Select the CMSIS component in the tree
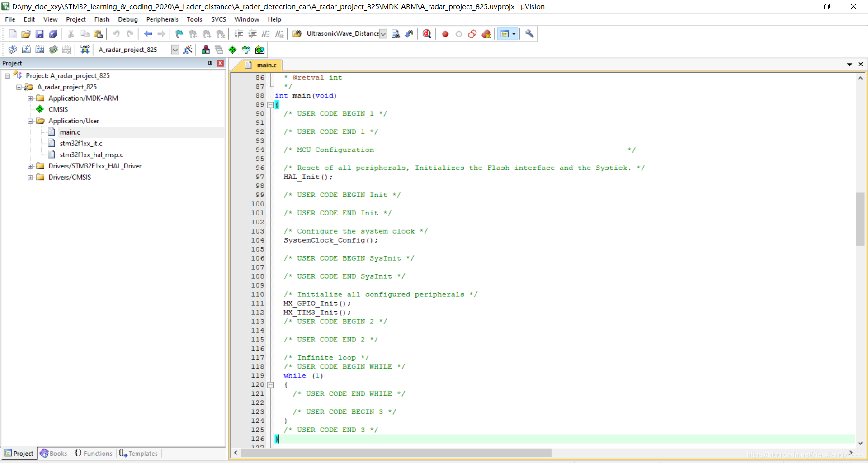The height and width of the screenshot is (463, 868). click(x=58, y=110)
